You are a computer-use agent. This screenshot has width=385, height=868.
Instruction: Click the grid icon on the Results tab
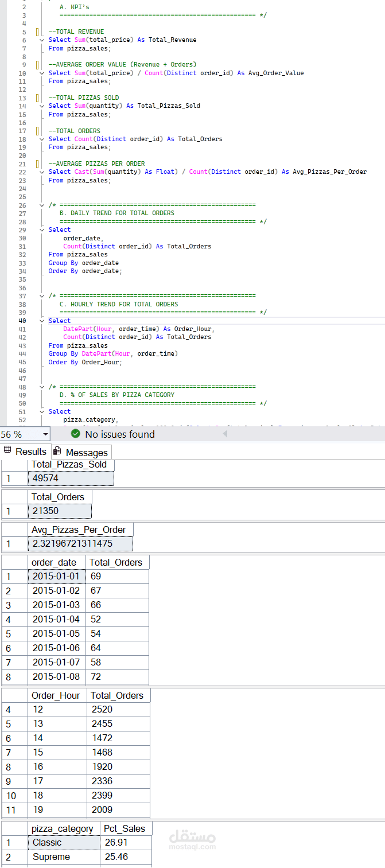point(8,451)
